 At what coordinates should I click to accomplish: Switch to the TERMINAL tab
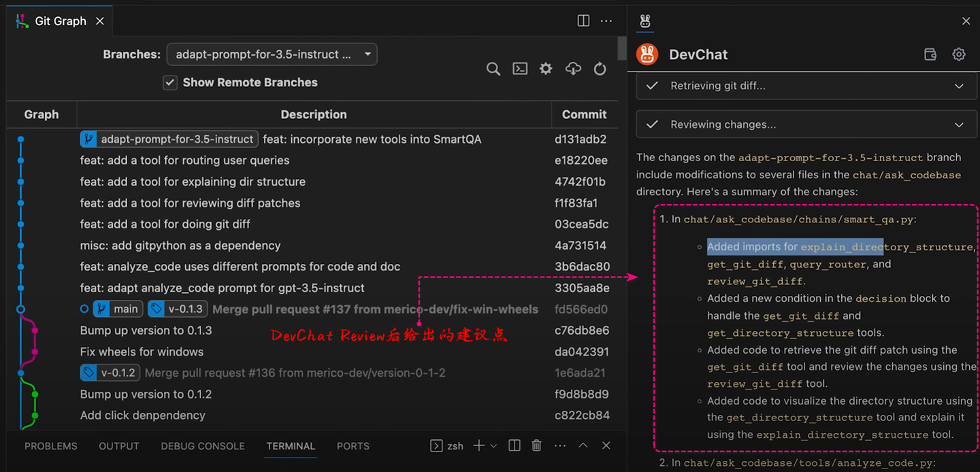pyautogui.click(x=291, y=446)
